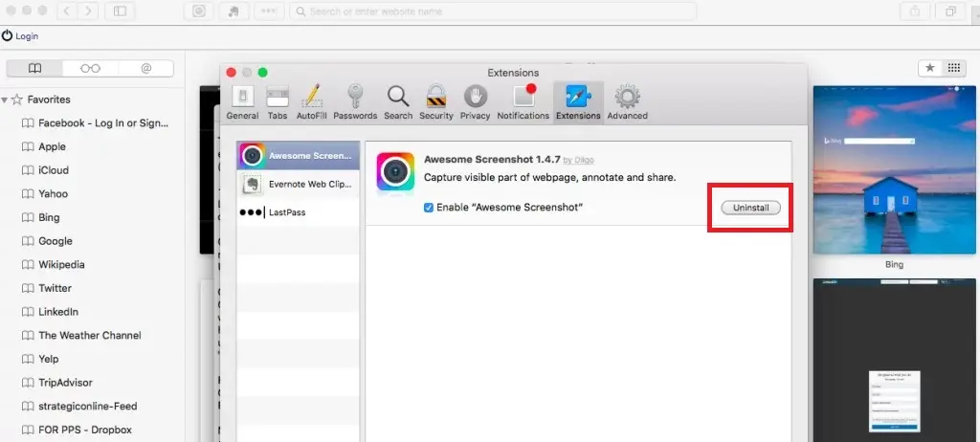Viewport: 980px width, 442px height.
Task: Click the Awesome Screenshot toolbar icon
Action: (199, 11)
